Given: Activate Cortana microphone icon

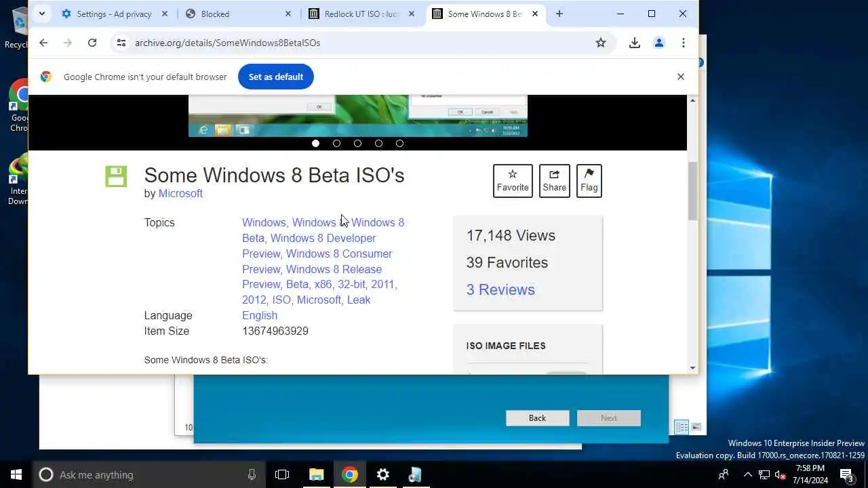Looking at the screenshot, I should point(252,474).
